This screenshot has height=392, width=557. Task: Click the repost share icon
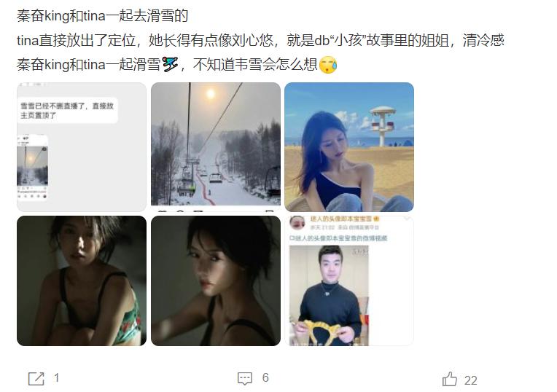coord(36,378)
